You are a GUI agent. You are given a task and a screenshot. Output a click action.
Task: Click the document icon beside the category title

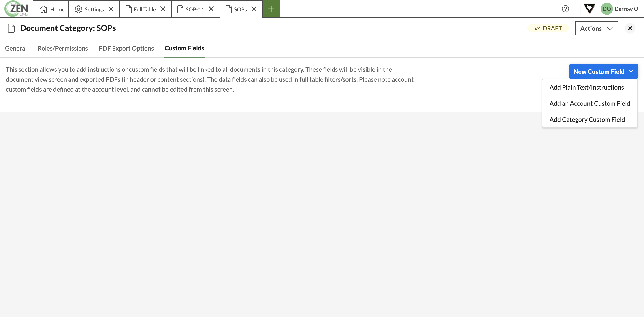click(11, 28)
